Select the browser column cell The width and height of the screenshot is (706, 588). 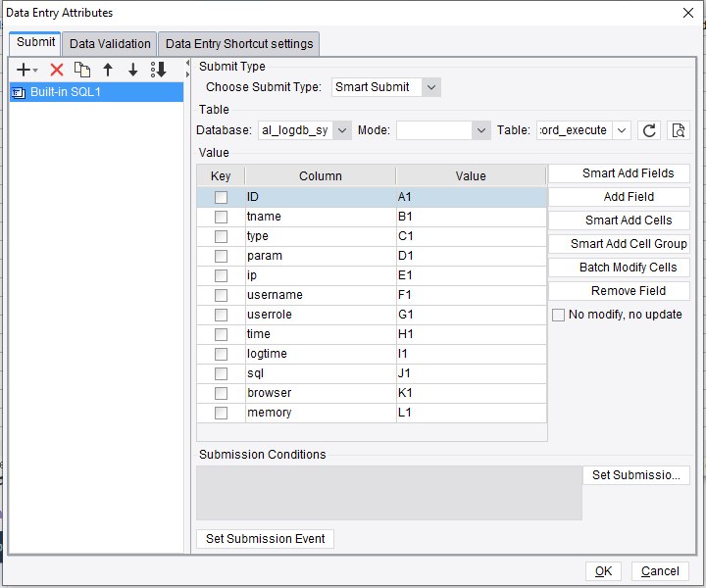click(x=321, y=393)
